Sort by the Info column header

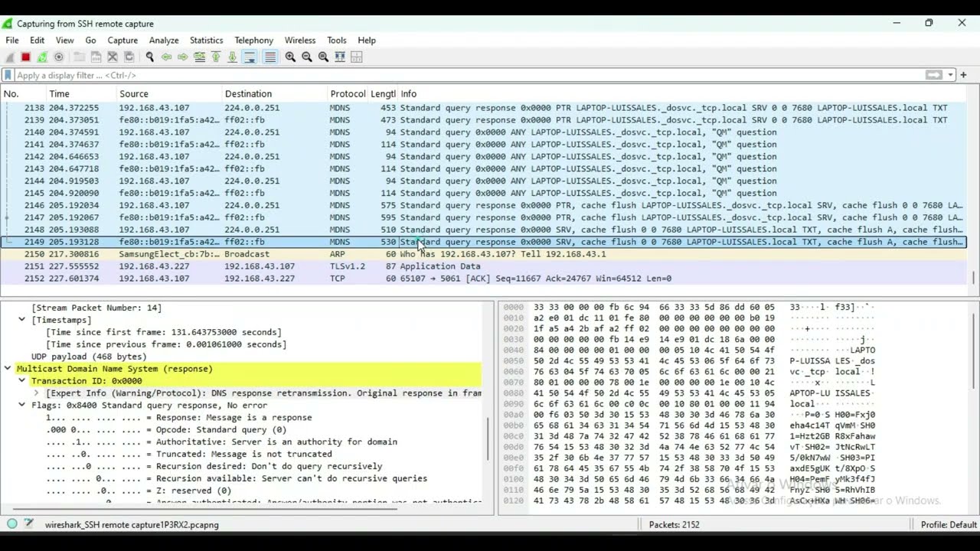point(681,93)
